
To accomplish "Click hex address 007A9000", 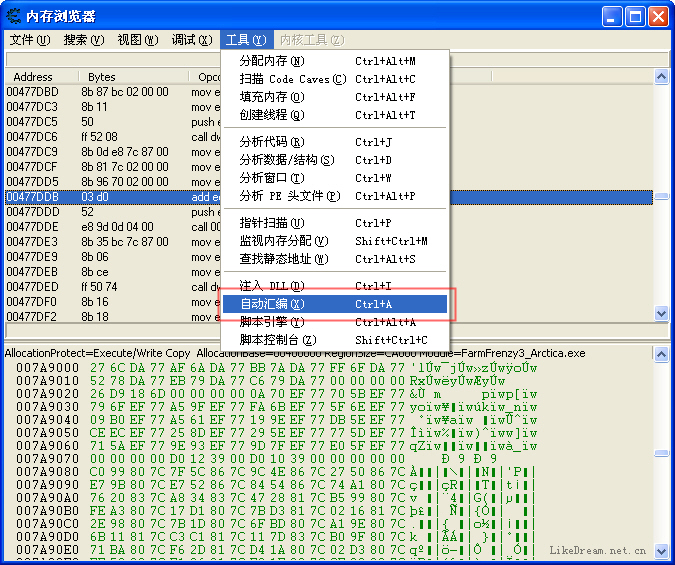I will coord(48,368).
